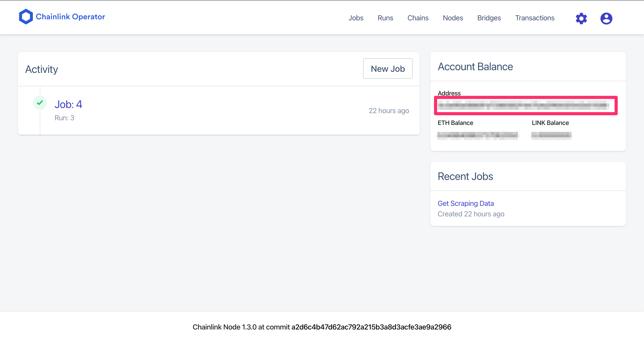Open the Job: 4 activity link
The width and height of the screenshot is (644, 342).
coord(68,104)
